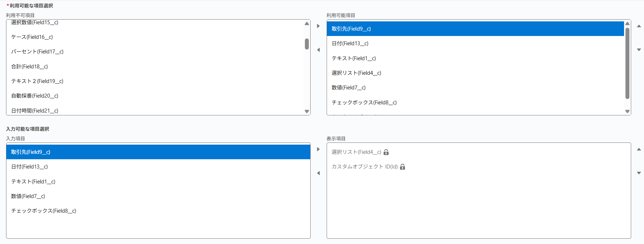The height and width of the screenshot is (244, 644).
Task: Click move-up arrow beside 利用可能項目 list
Action: (639, 26)
